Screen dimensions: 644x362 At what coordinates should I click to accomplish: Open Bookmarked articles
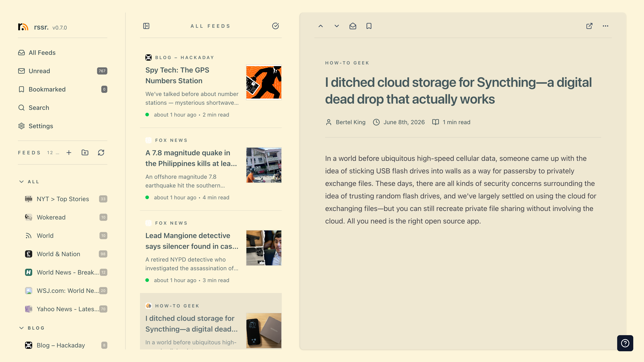[63, 89]
